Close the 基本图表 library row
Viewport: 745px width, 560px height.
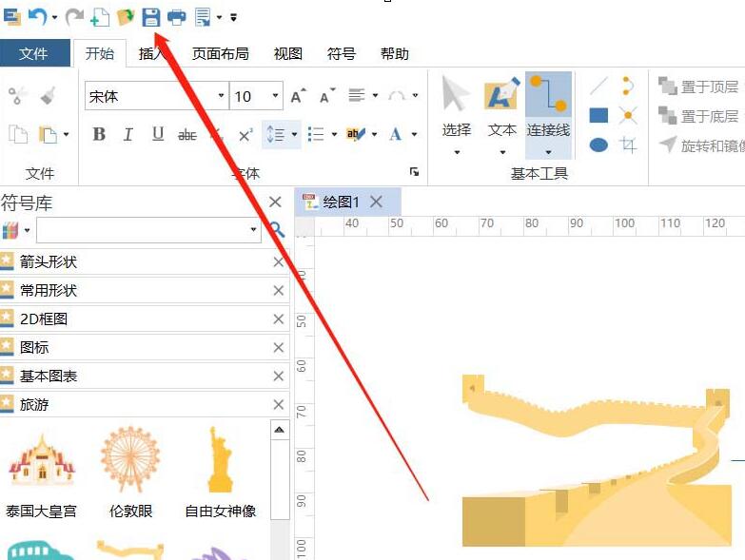pyautogui.click(x=279, y=376)
